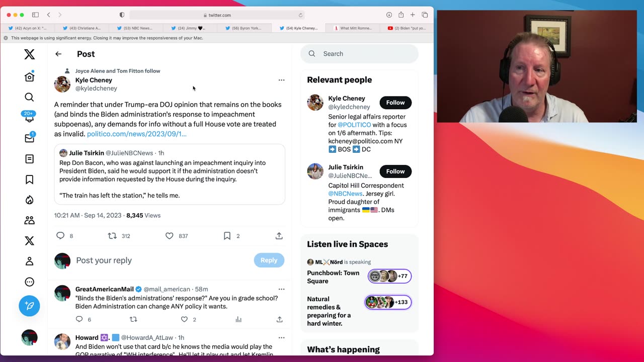Compose a new post with blue button
Image resolution: width=644 pixels, height=362 pixels.
pyautogui.click(x=29, y=306)
